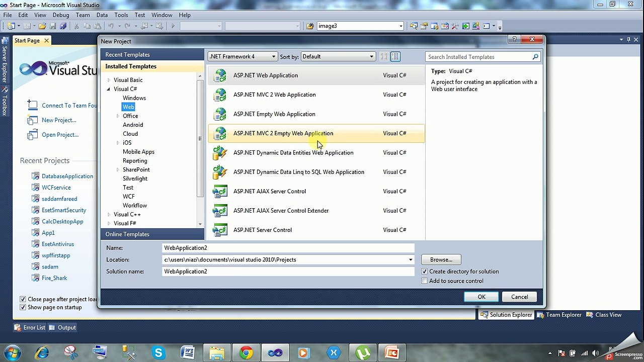Open the Tools menu

[121, 15]
